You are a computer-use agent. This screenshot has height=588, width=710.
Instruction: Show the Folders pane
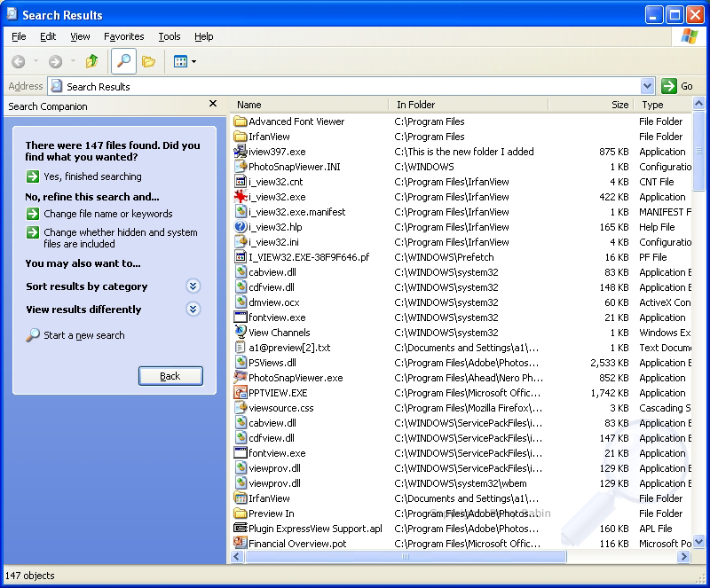[148, 61]
